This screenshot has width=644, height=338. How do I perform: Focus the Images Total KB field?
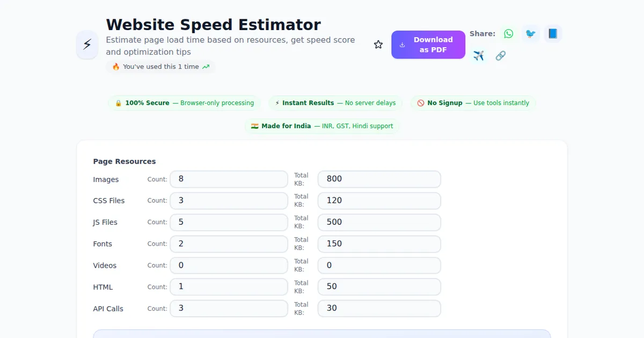[379, 179]
